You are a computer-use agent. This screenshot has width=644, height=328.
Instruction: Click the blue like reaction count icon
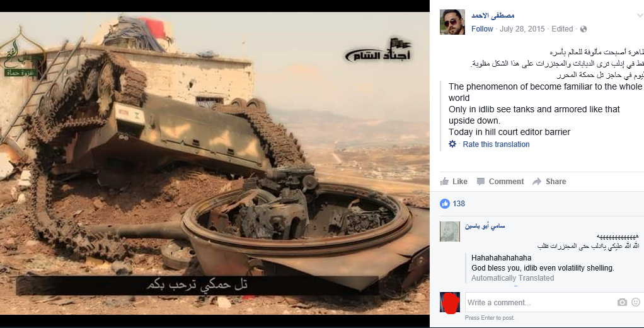coord(445,204)
